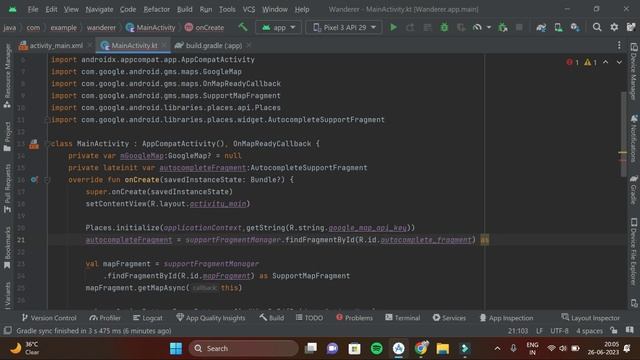Click the Stop run icon
640x360 pixels.
(x=519, y=27)
